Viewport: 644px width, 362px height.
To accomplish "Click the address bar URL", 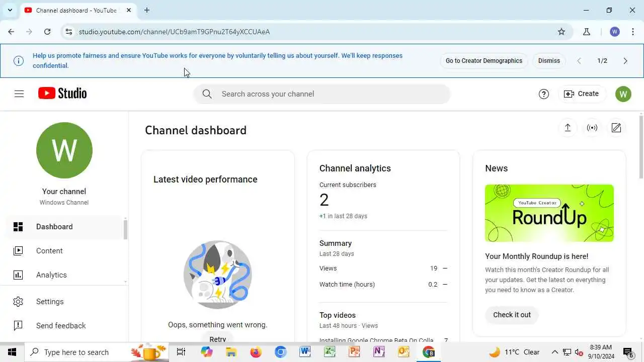I will click(174, 32).
